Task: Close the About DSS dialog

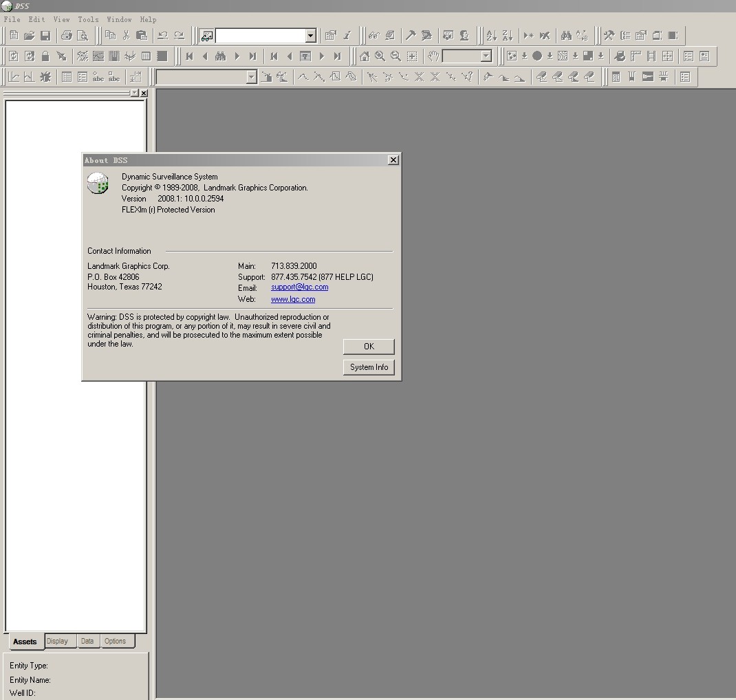Action: [x=393, y=160]
